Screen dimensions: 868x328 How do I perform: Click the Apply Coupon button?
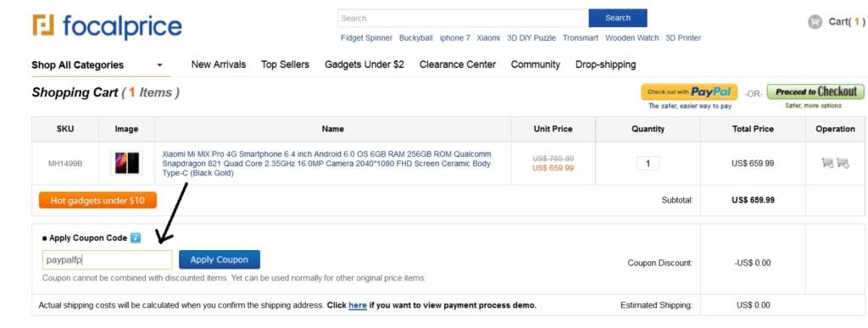pos(220,259)
